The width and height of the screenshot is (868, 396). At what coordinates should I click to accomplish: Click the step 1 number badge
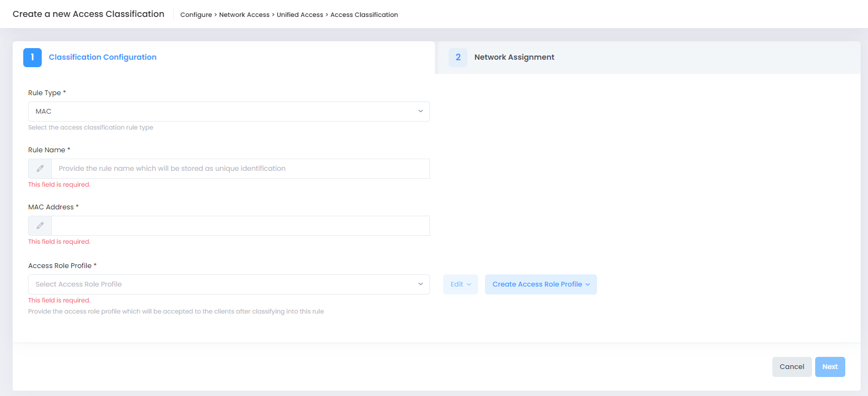pyautogui.click(x=32, y=57)
